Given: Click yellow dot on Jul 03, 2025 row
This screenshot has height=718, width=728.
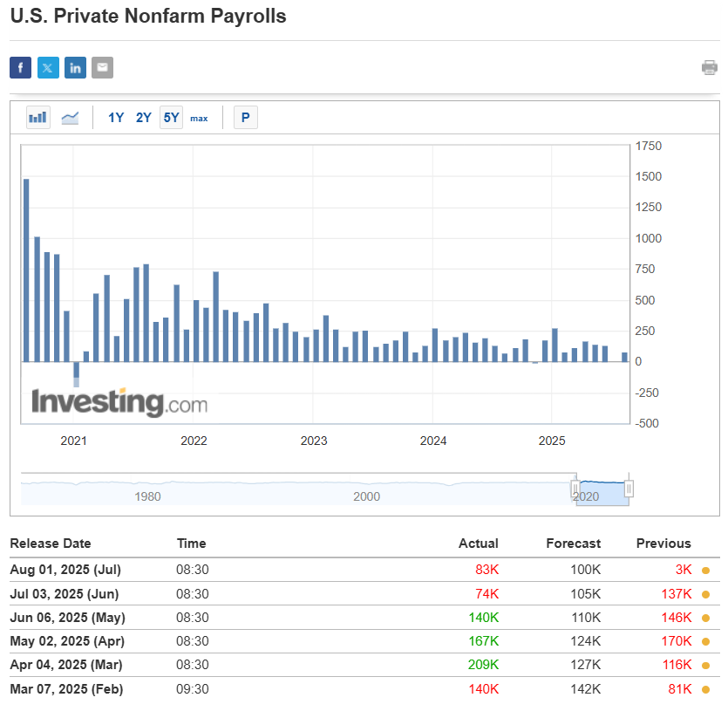Looking at the screenshot, I should [705, 594].
